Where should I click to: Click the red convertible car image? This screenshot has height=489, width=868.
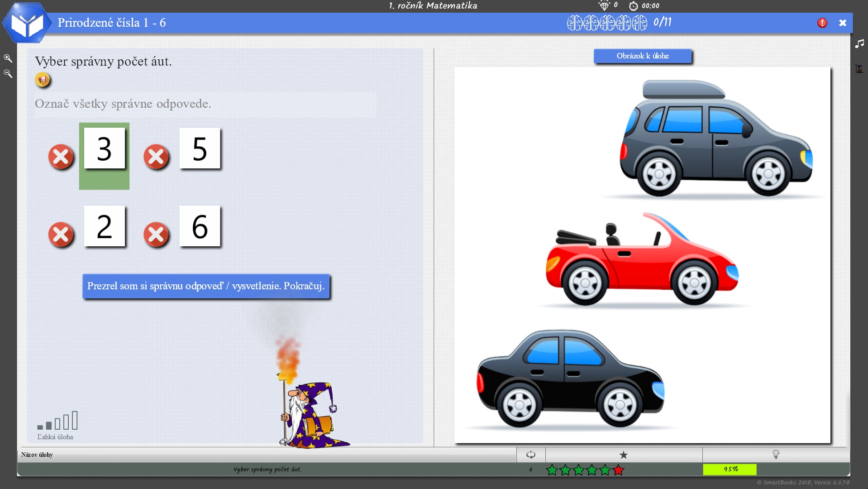coord(642,263)
